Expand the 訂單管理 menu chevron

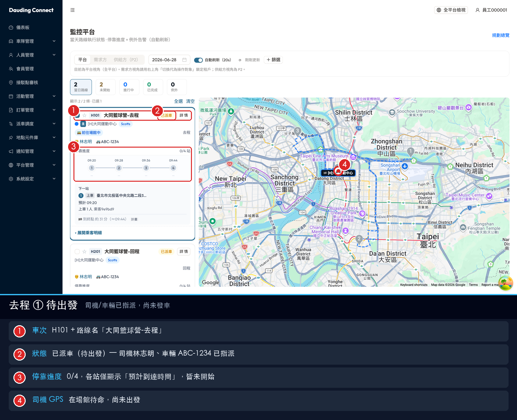click(x=54, y=110)
